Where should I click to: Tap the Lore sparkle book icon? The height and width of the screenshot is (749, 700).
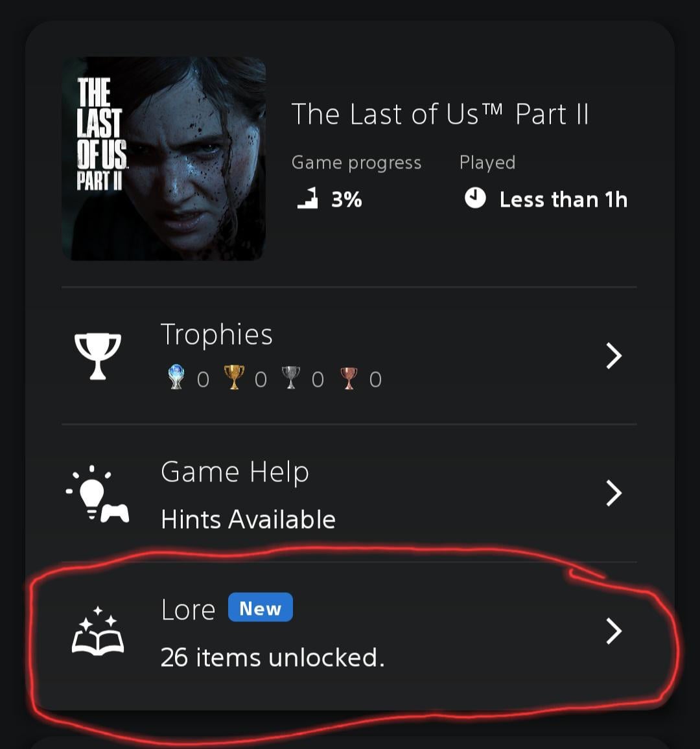pos(97,632)
